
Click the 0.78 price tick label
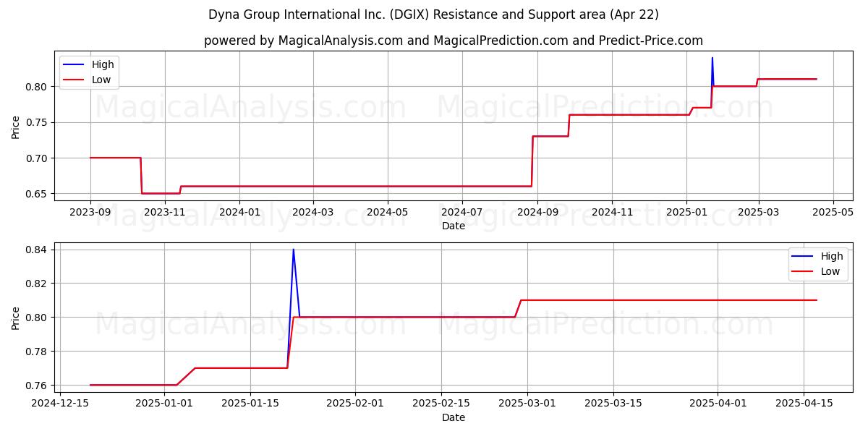click(37, 352)
